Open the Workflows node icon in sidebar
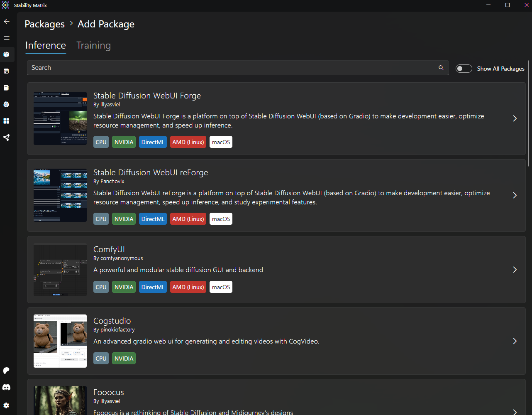The width and height of the screenshot is (532, 415). (x=6, y=138)
